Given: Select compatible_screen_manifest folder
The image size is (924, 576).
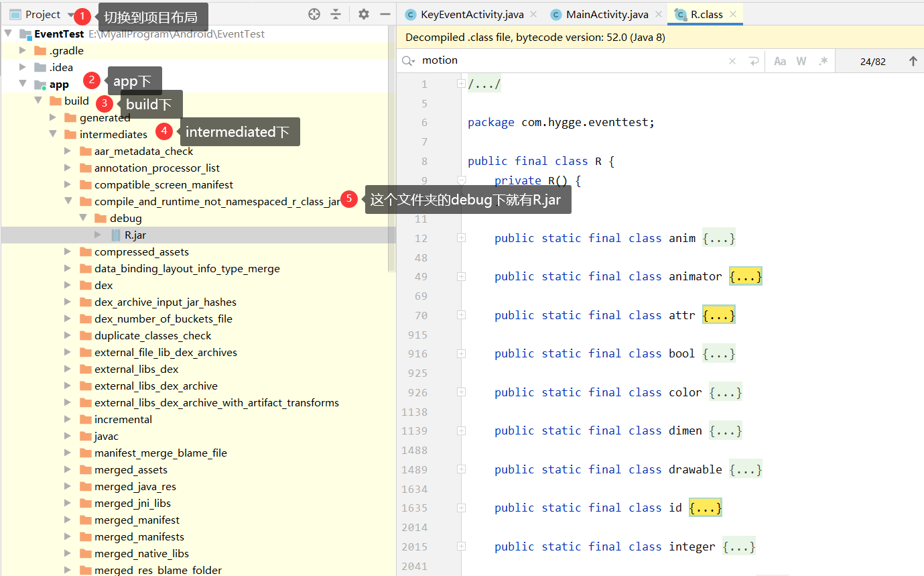Looking at the screenshot, I should pyautogui.click(x=163, y=184).
